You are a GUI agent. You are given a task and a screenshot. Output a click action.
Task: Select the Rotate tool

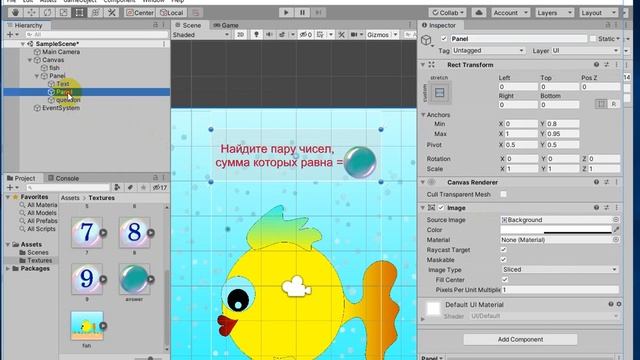click(47, 13)
